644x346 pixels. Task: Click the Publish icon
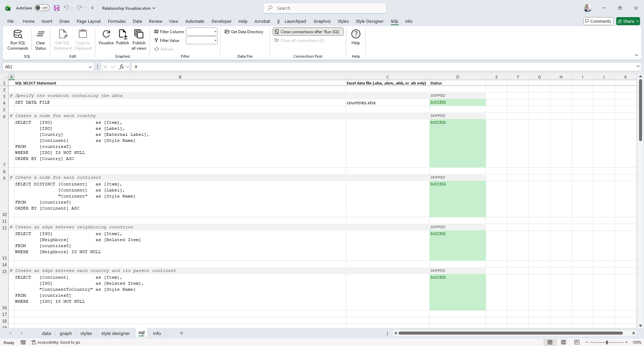pyautogui.click(x=122, y=35)
